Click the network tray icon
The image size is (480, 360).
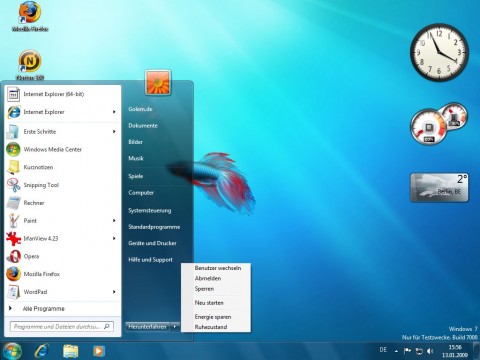419,351
